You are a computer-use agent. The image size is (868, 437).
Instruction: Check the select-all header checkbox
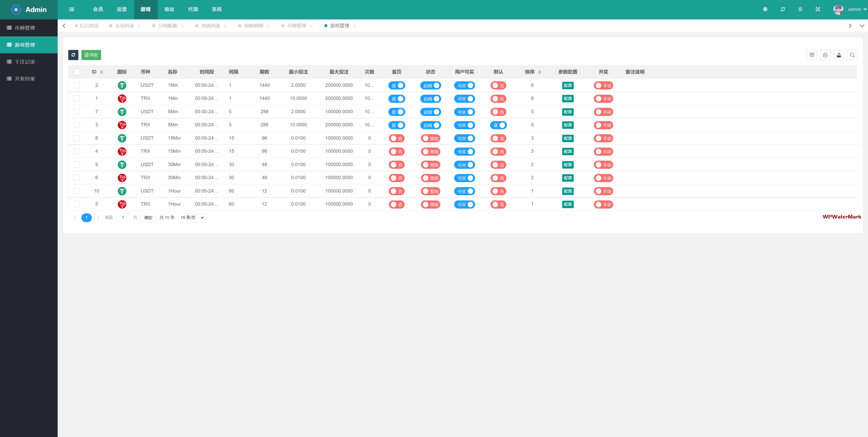77,72
